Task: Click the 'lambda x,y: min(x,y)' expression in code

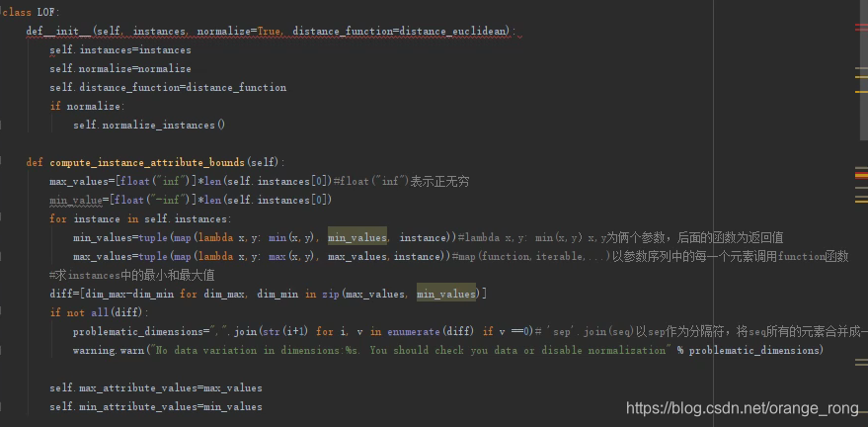Action: coord(259,237)
